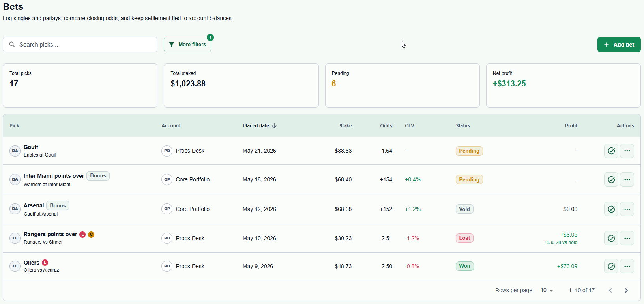Click the search magnifier icon

(x=12, y=45)
